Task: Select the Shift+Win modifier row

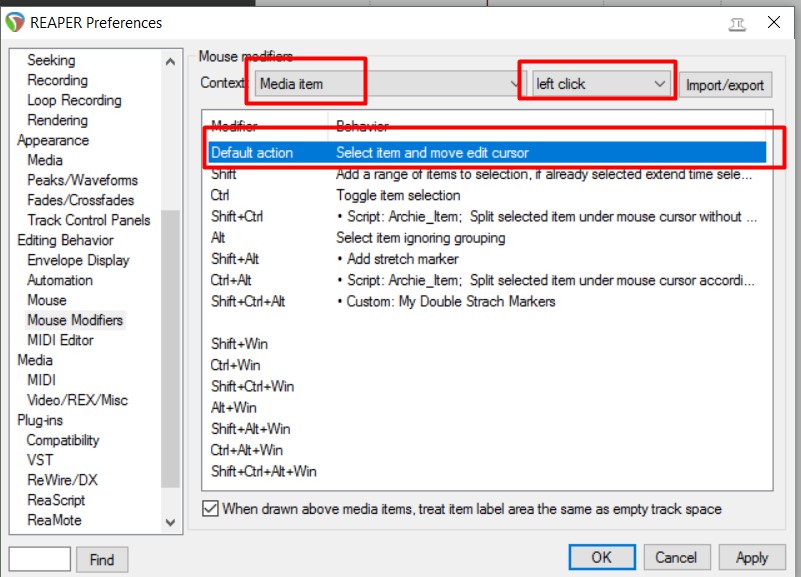Action: [x=487, y=344]
